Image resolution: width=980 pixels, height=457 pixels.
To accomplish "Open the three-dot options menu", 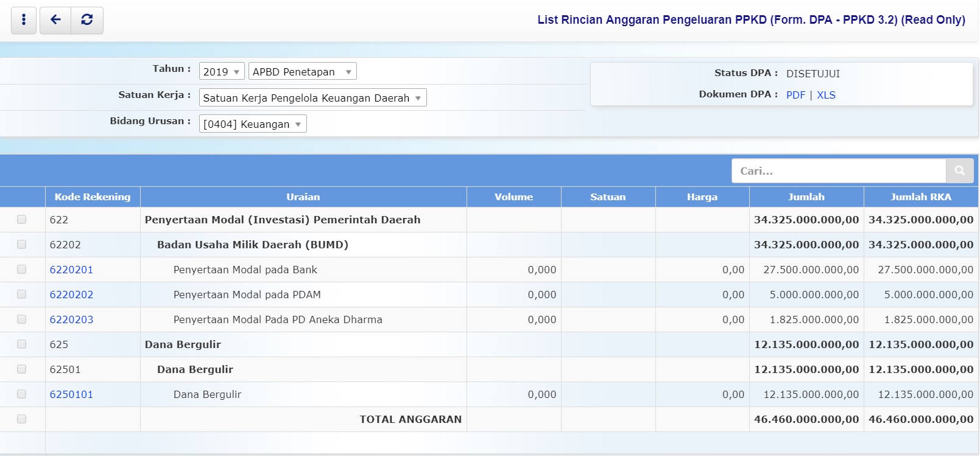I will [24, 20].
